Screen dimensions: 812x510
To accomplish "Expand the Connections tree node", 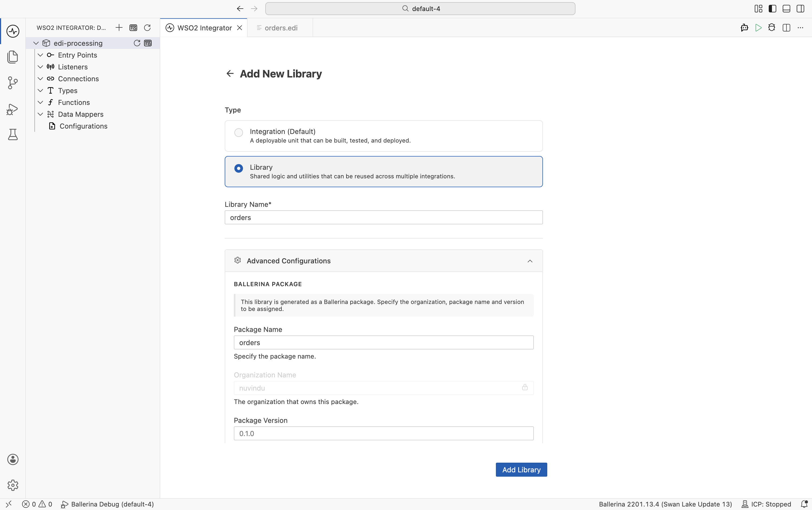I will (40, 79).
